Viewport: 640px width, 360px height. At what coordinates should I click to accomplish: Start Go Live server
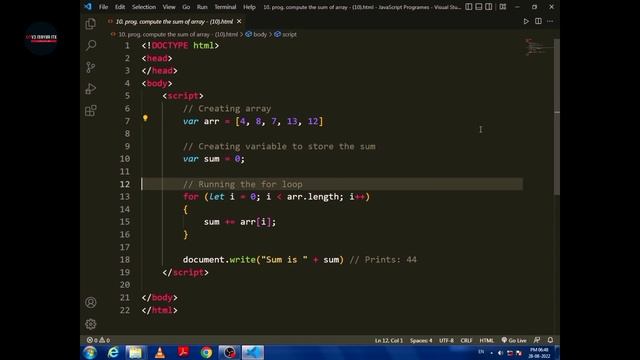click(514, 340)
